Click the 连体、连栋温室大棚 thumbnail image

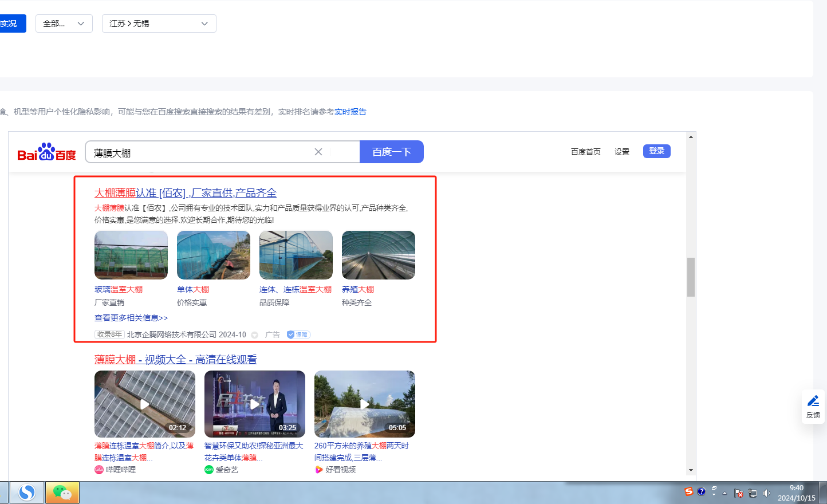[x=296, y=255]
